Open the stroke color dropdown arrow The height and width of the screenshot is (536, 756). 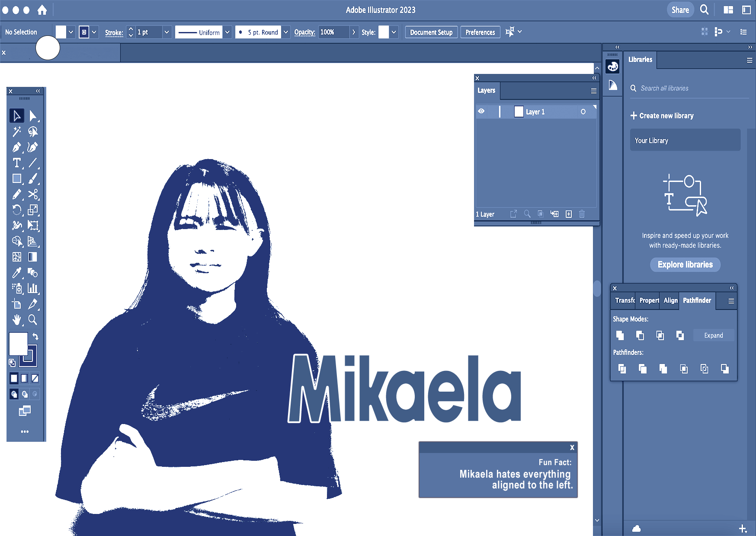coord(94,32)
